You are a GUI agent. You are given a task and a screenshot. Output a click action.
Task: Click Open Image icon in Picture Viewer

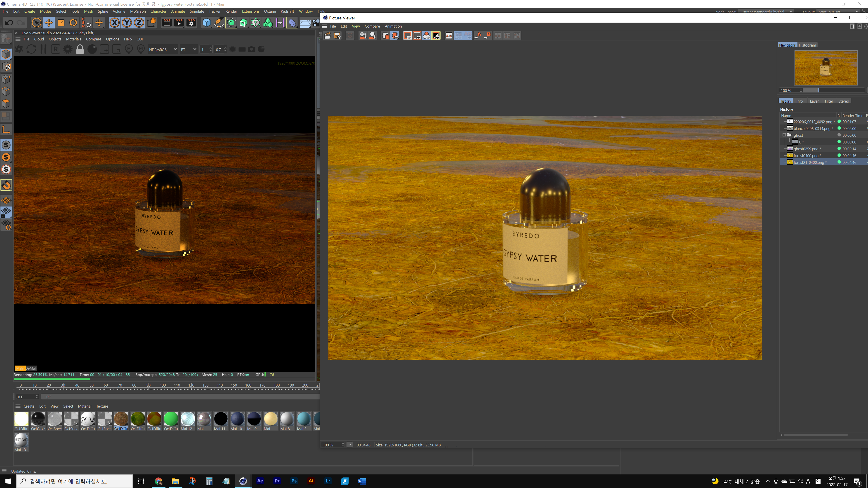327,36
